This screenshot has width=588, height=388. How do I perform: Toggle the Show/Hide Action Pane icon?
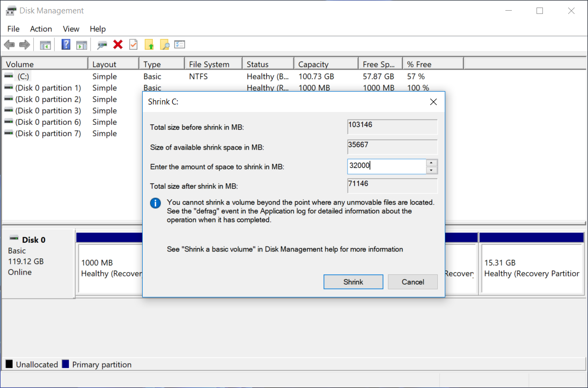pos(82,45)
